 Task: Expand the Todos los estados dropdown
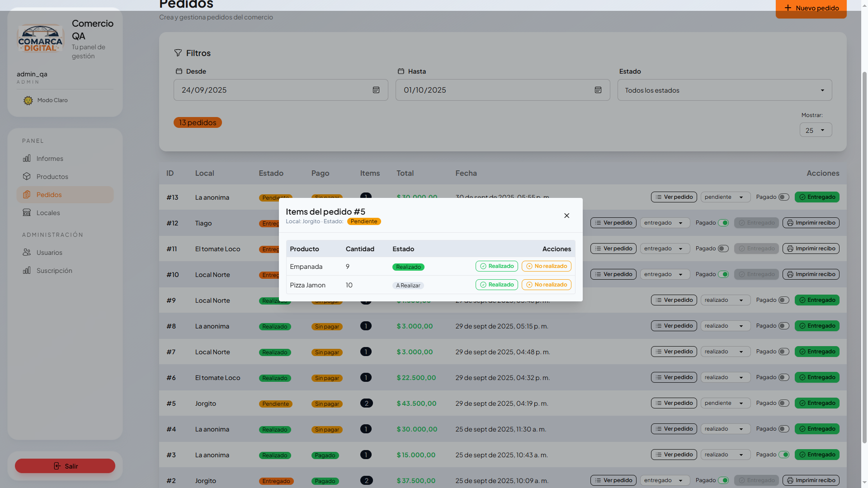point(724,90)
